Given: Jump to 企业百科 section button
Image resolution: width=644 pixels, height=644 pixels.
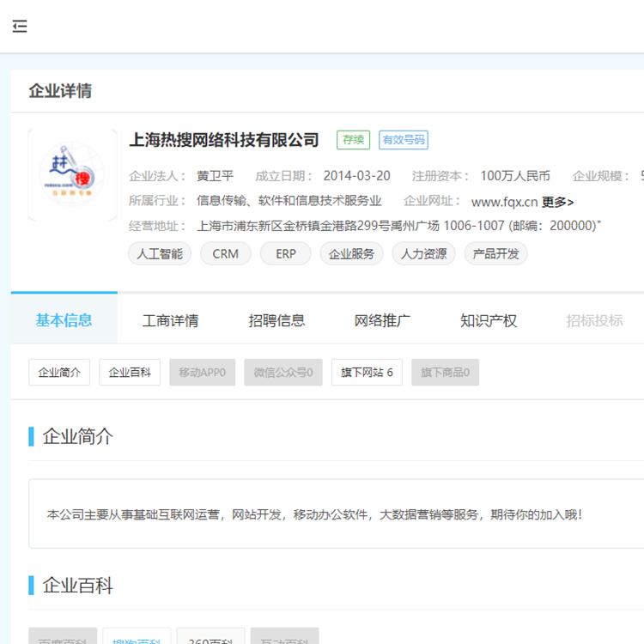Looking at the screenshot, I should point(130,372).
